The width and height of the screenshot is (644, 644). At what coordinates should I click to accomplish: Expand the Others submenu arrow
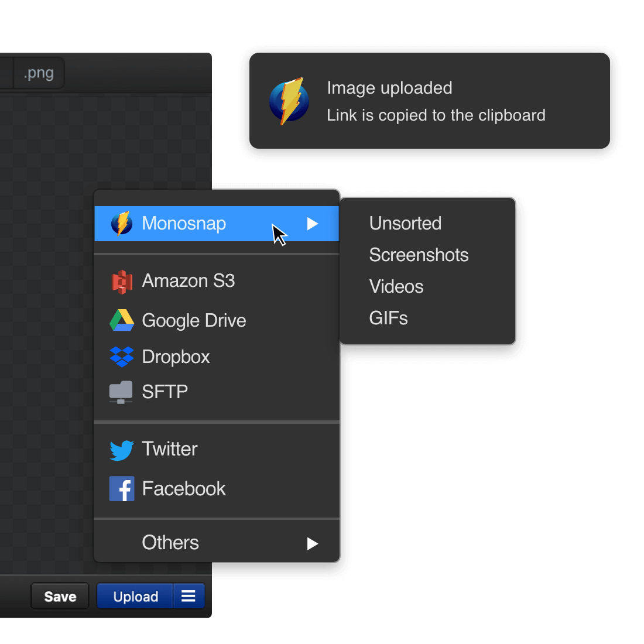pos(313,543)
